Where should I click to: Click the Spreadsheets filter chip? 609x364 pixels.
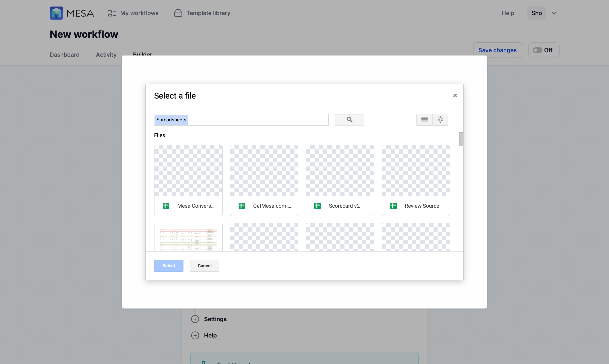[x=171, y=120]
